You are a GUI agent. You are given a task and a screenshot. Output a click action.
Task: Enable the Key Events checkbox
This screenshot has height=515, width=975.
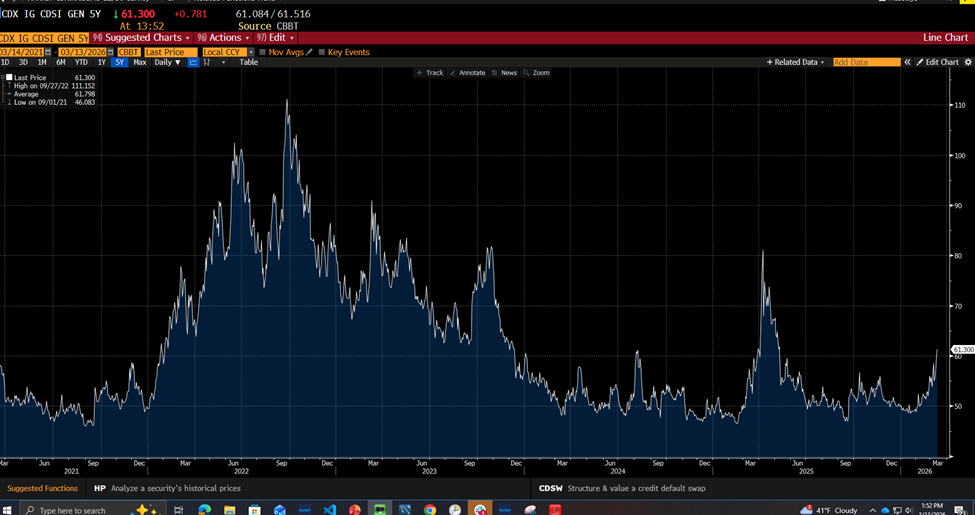tap(322, 52)
